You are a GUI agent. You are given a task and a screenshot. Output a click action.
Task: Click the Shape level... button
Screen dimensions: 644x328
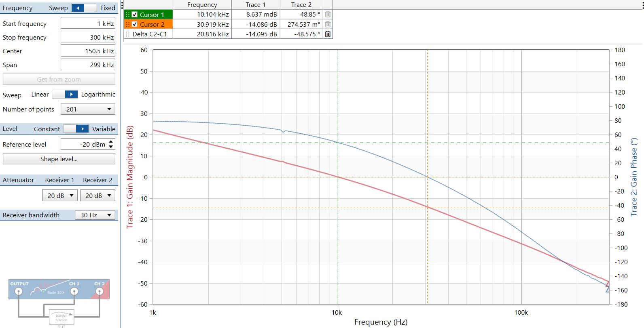(59, 159)
